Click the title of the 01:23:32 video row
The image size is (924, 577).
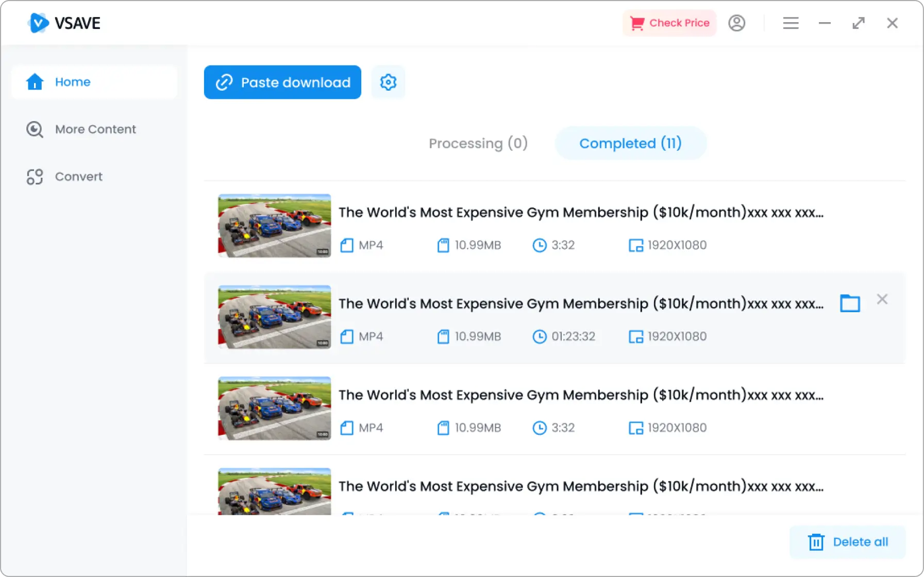(x=581, y=303)
